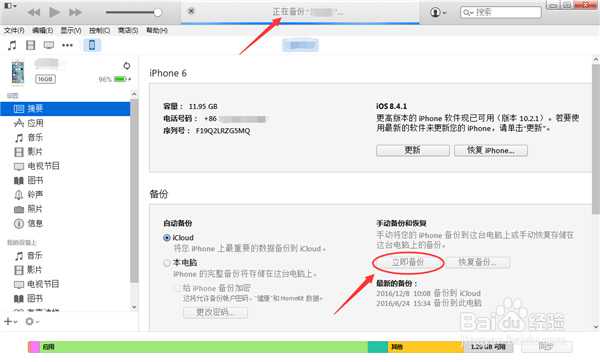This screenshot has width=600, height=362.
Task: Click the green 应用 storage segment
Action: coord(204,347)
